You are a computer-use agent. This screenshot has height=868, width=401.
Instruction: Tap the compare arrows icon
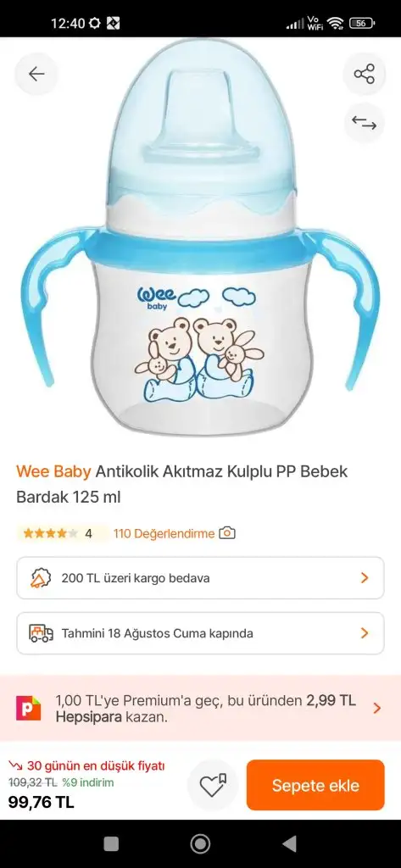tap(364, 124)
